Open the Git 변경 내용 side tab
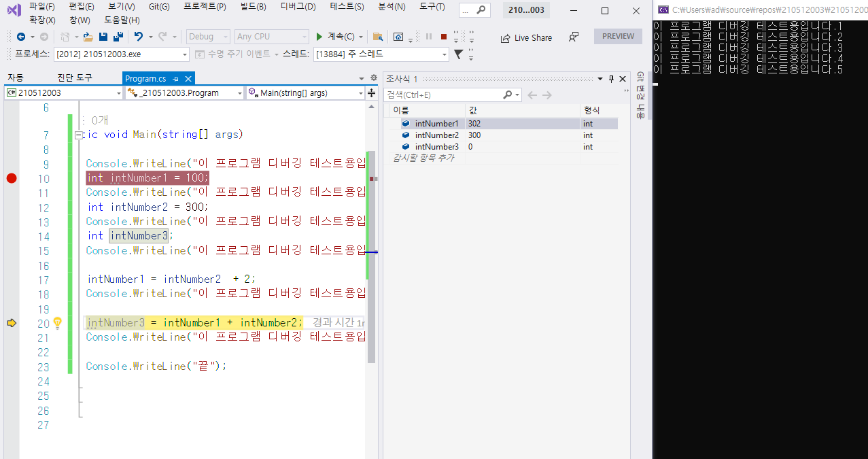 [640, 95]
